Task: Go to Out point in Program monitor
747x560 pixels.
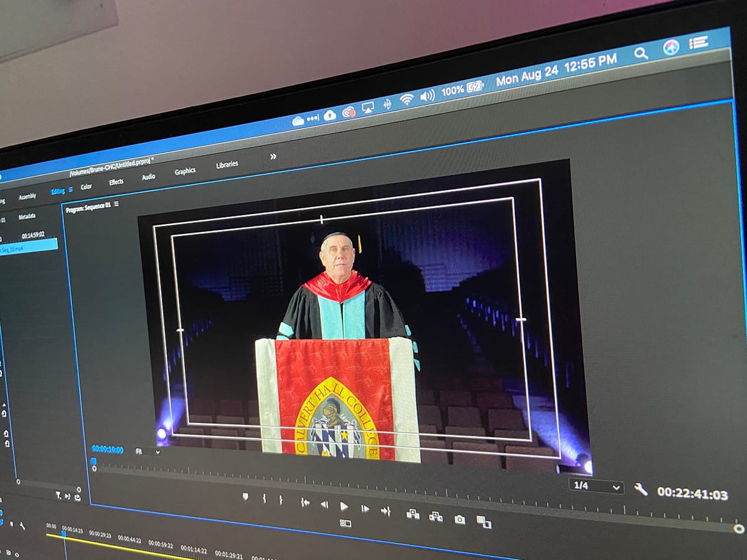Action: (x=386, y=511)
